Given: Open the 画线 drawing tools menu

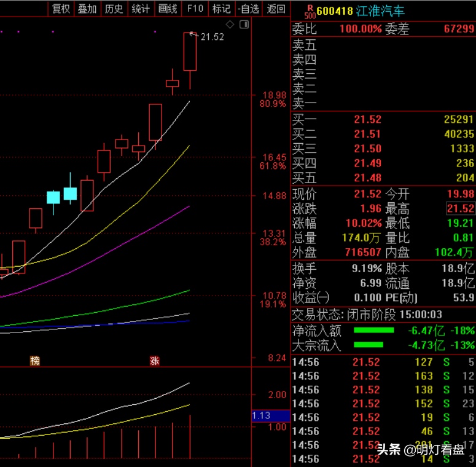Looking at the screenshot, I should [168, 9].
